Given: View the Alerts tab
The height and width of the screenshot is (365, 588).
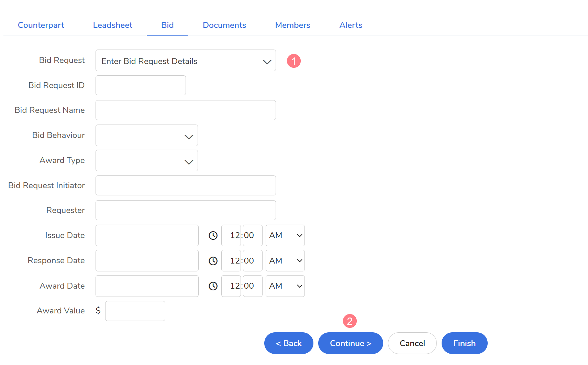Looking at the screenshot, I should 351,25.
